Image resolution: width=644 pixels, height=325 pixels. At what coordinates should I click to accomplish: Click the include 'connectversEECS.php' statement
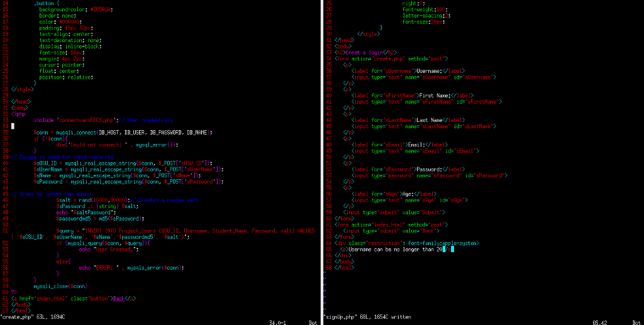click(76, 120)
